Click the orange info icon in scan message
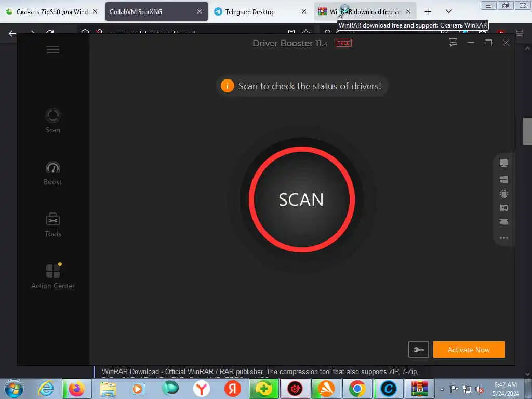The height and width of the screenshot is (399, 532). (x=228, y=86)
